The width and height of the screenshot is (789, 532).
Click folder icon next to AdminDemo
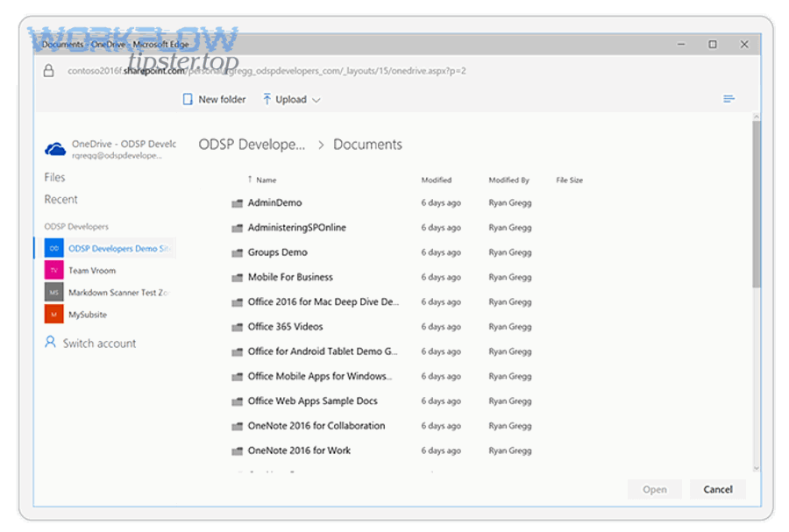click(237, 203)
